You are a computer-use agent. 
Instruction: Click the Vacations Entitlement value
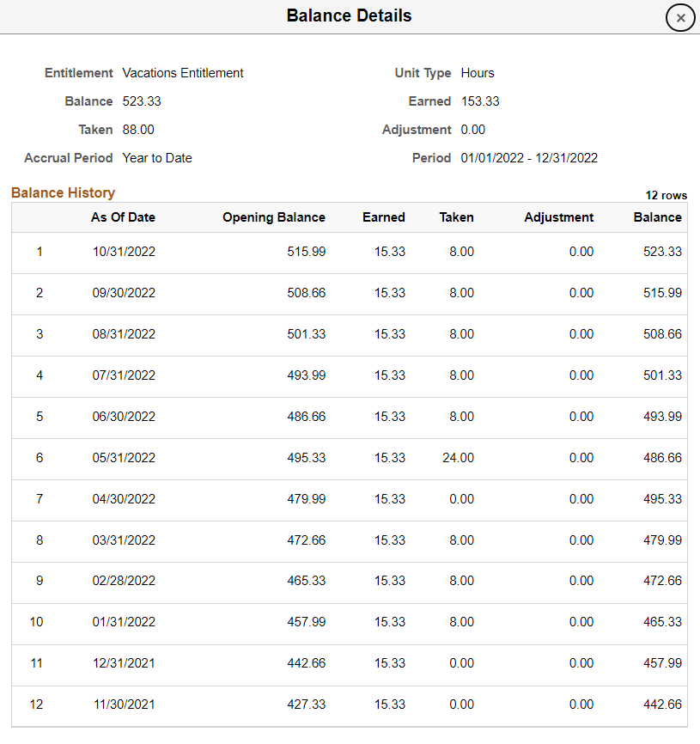click(183, 73)
